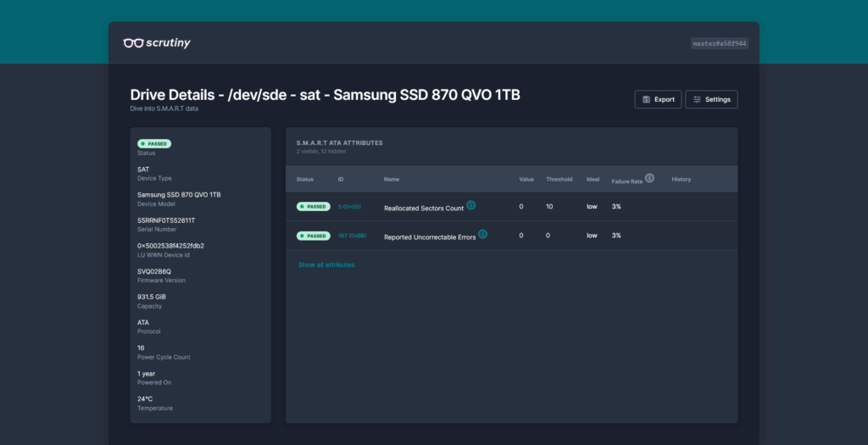
Task: Click the master#a58f944 version tag
Action: [x=720, y=43]
